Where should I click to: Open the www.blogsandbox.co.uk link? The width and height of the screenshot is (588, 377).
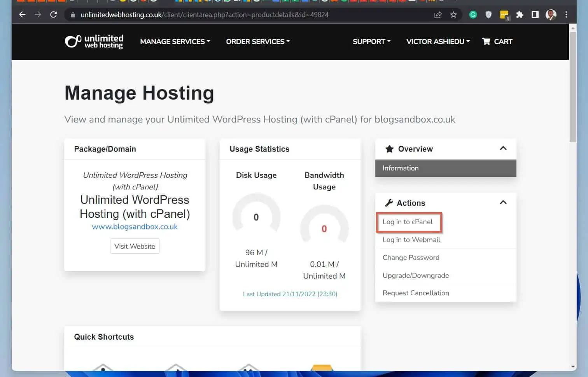(x=135, y=226)
